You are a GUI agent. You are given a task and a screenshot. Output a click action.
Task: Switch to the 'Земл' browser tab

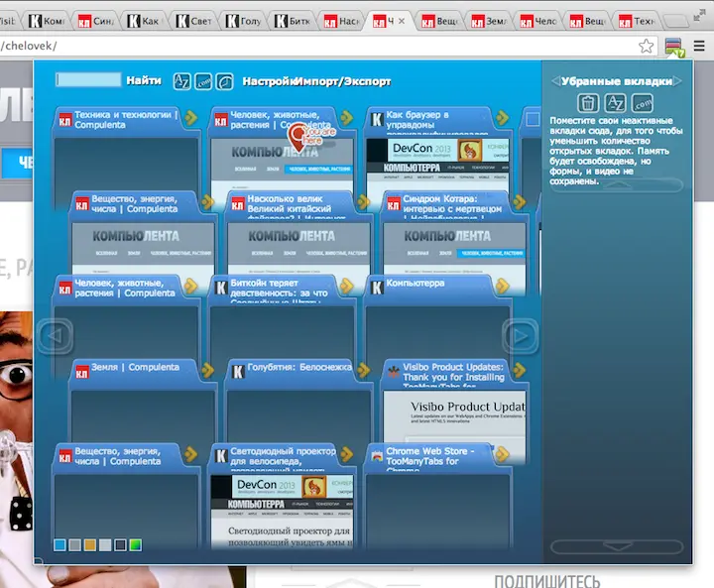(x=489, y=21)
